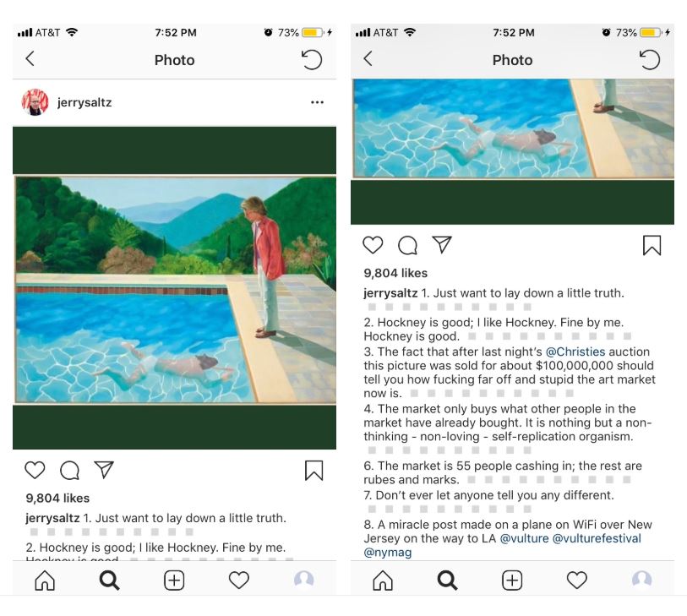The image size is (687, 616).
Task: Open jerrysaltz profile picture
Action: (x=35, y=102)
